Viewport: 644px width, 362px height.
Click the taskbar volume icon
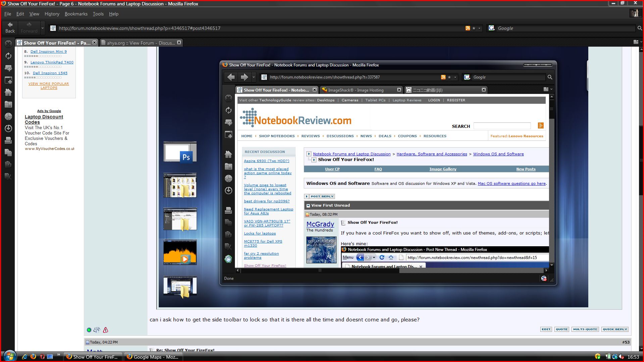[621, 357]
